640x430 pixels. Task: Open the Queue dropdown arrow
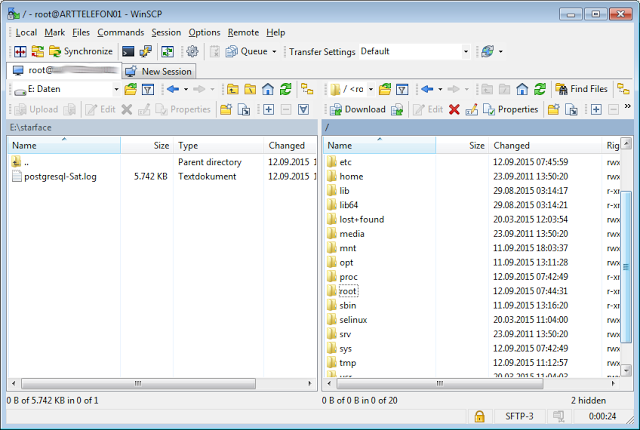pyautogui.click(x=274, y=51)
